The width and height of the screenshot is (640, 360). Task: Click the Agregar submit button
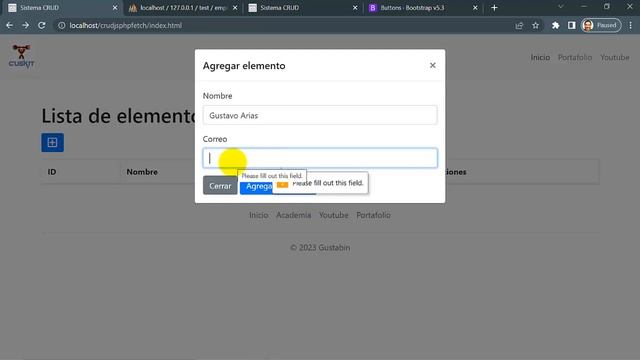click(257, 187)
